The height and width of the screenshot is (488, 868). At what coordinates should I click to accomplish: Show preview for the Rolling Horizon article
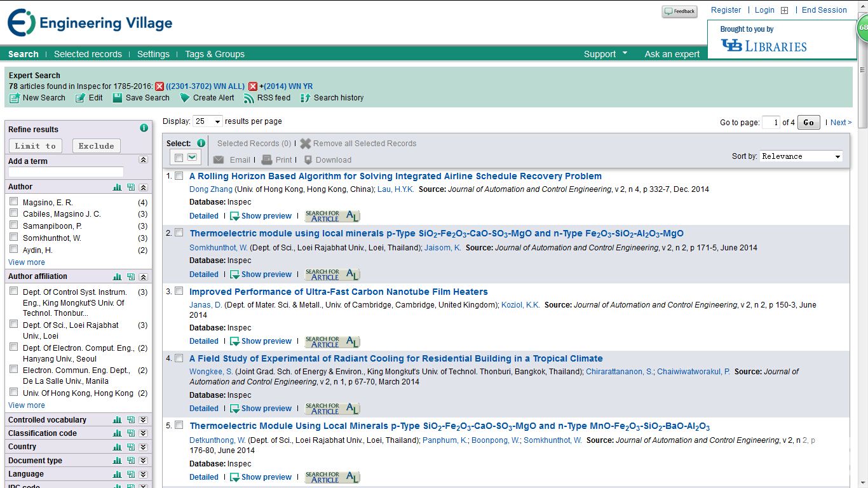click(x=261, y=216)
